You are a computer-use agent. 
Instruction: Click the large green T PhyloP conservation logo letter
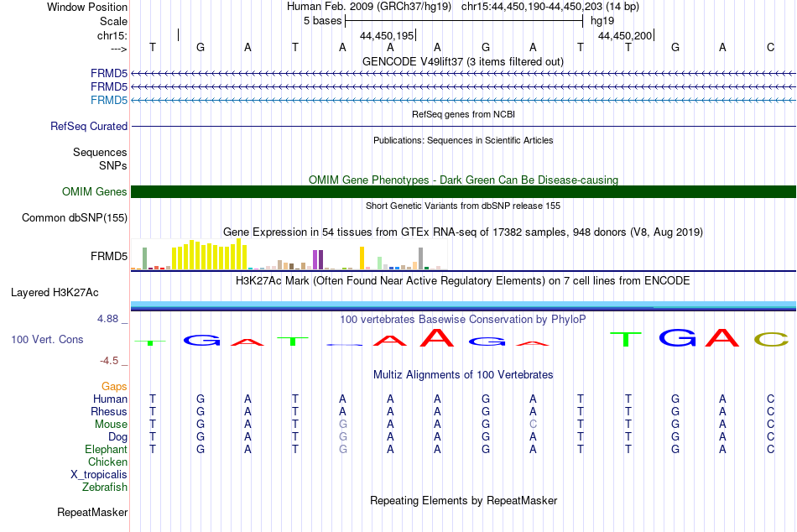[626, 339]
